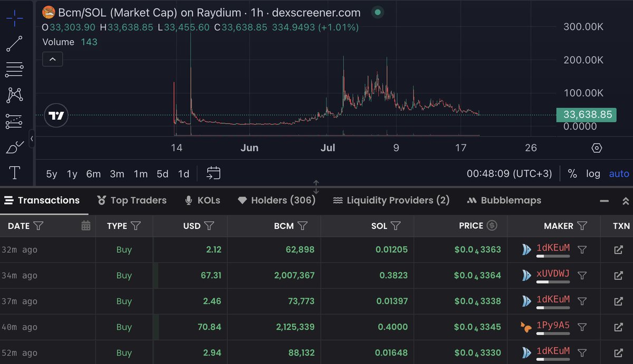This screenshot has height=364, width=633.
Task: Click the chart-table resize handle arrows
Action: click(x=316, y=187)
